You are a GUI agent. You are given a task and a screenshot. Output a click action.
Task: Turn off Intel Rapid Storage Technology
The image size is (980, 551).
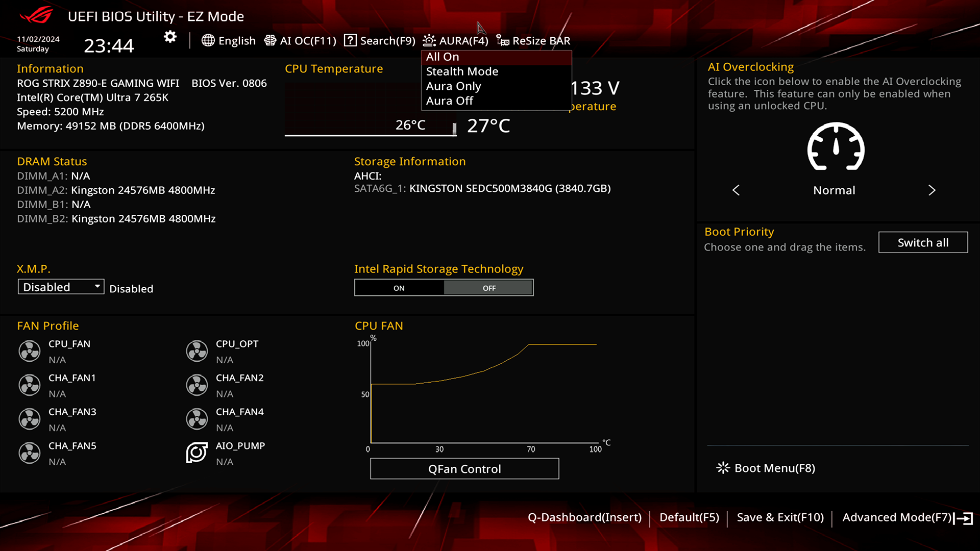(488, 287)
